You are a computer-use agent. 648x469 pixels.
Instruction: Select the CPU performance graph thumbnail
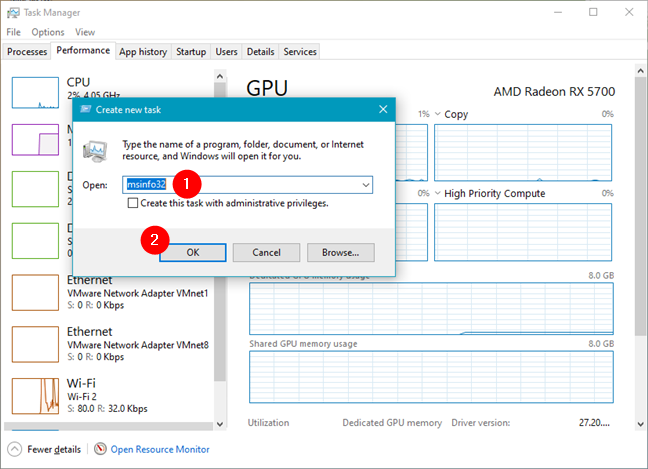pos(36,92)
